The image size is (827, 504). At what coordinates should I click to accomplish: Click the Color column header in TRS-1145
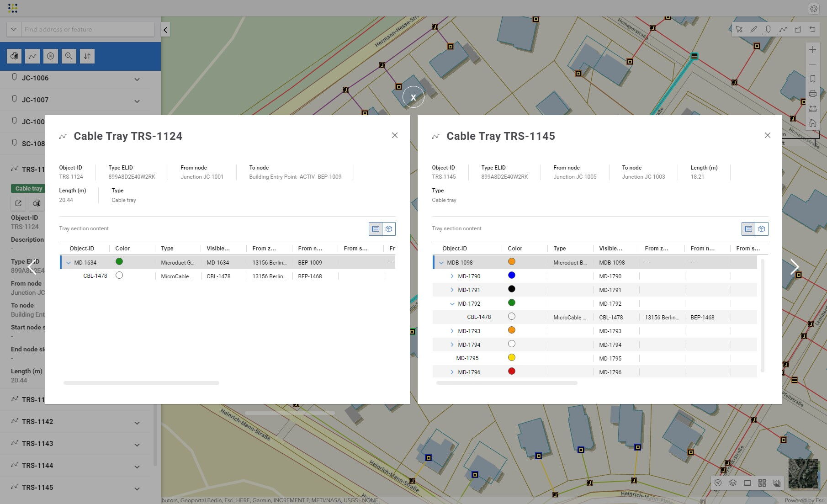(514, 249)
